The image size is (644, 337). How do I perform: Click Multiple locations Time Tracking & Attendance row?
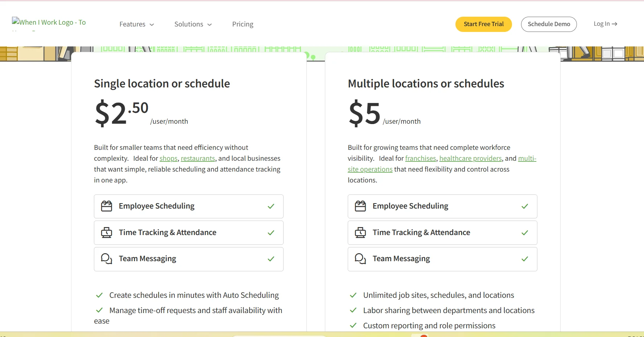coord(442,233)
